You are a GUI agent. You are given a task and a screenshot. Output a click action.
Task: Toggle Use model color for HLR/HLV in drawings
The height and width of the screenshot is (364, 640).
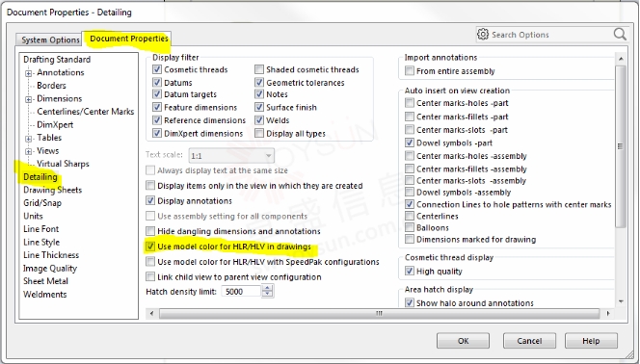[150, 247]
